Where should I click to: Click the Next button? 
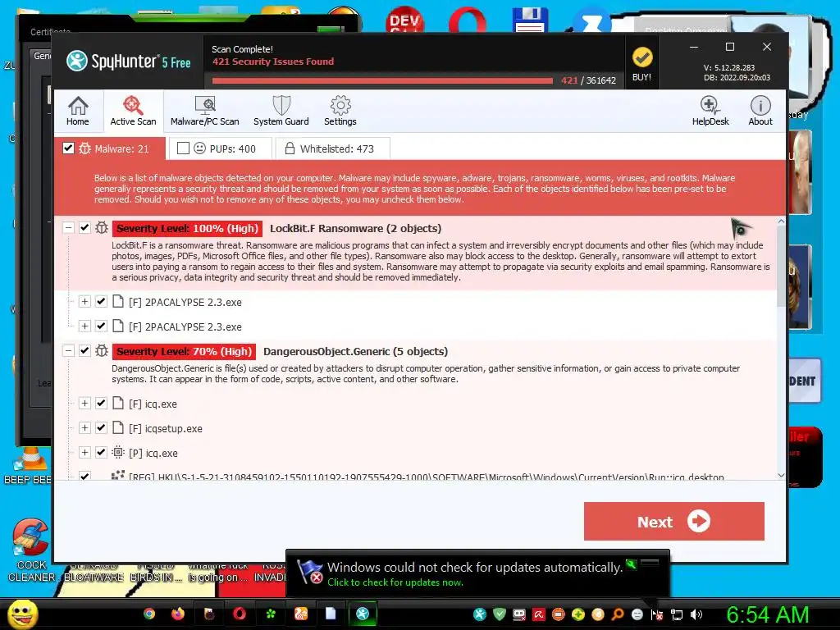[x=674, y=521]
